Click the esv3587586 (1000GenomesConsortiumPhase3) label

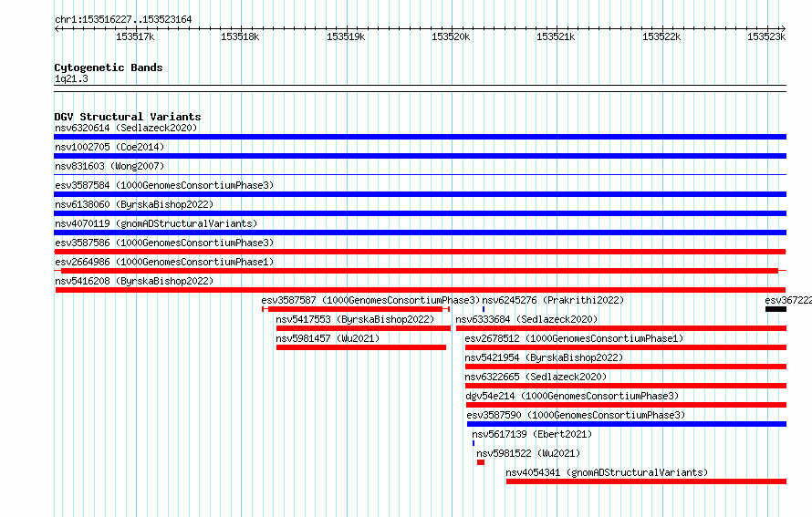click(x=164, y=243)
